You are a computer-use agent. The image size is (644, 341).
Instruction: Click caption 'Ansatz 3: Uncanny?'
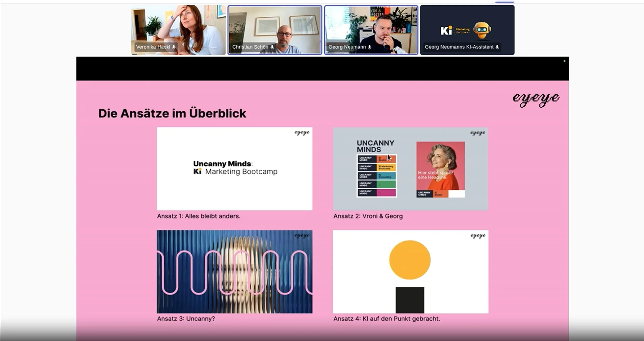pos(186,319)
